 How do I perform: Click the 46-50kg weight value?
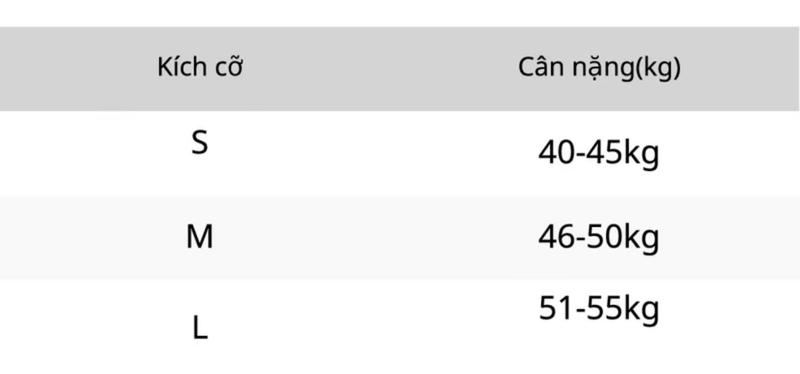pos(599,238)
